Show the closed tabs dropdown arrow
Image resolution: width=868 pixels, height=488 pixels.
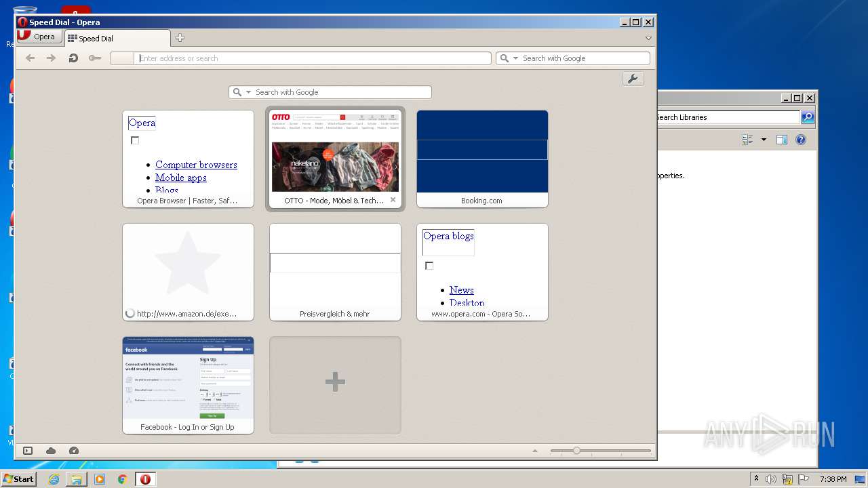pos(648,39)
